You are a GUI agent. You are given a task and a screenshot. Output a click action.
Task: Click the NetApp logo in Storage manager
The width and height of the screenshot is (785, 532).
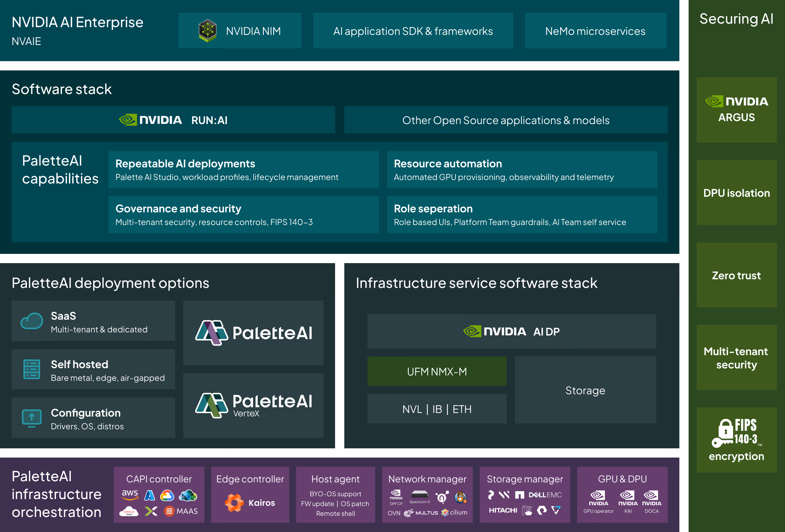[519, 495]
